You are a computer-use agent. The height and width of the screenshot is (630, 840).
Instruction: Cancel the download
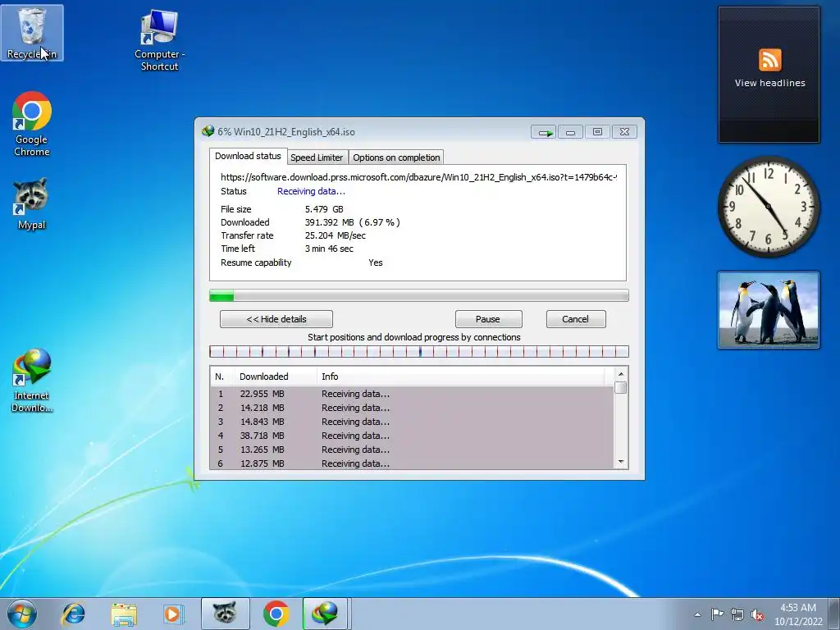point(576,319)
